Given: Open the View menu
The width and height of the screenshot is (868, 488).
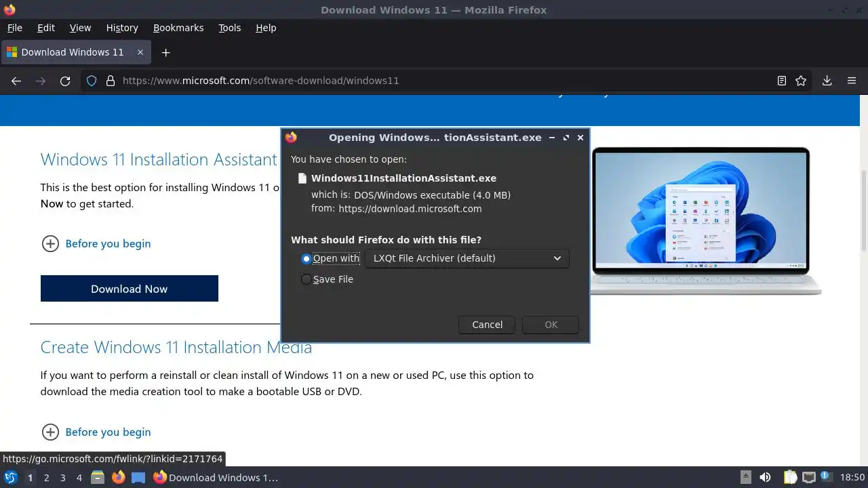Looking at the screenshot, I should [x=80, y=28].
